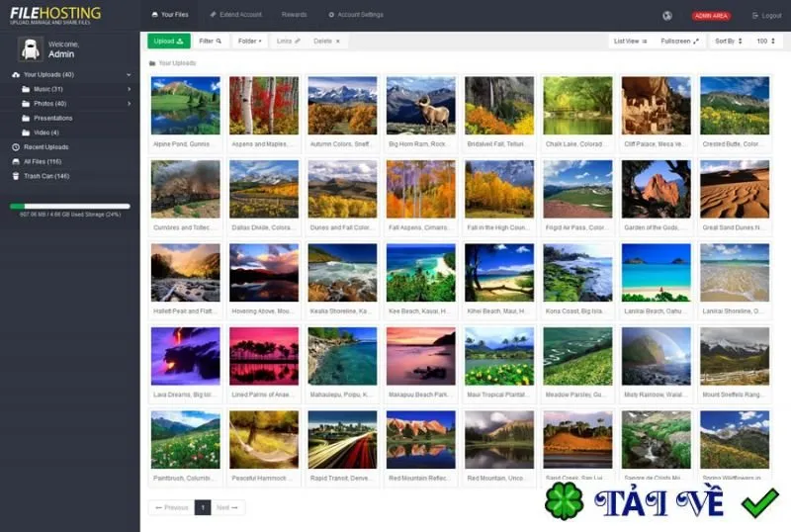Screen dimensions: 791x532
Task: Click the Next pagination button
Action: click(x=227, y=507)
